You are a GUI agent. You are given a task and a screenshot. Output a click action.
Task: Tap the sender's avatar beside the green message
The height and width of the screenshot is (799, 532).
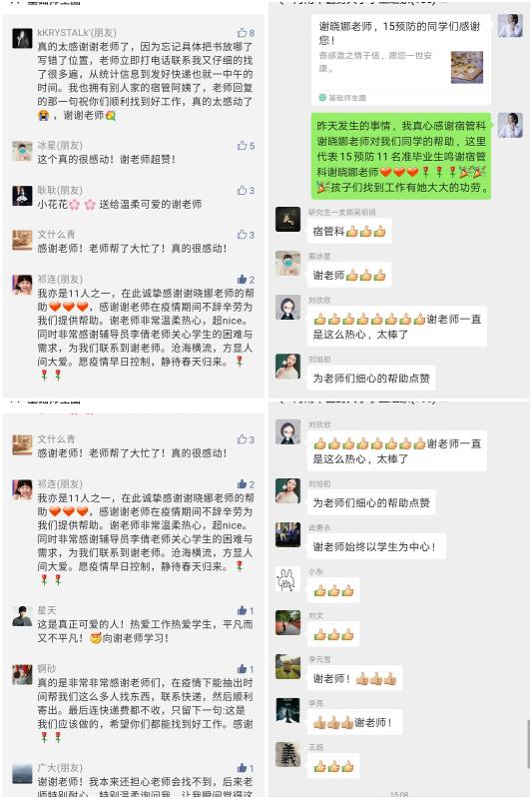(510, 126)
